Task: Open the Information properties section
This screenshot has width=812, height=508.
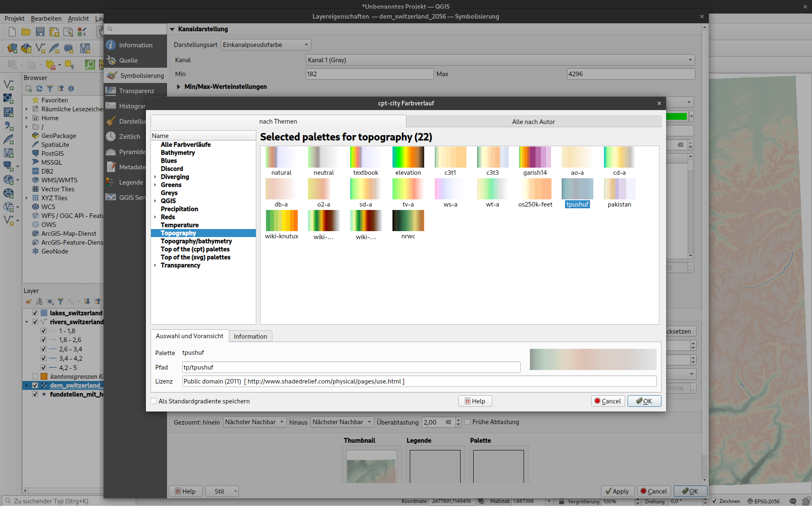Action: point(135,45)
